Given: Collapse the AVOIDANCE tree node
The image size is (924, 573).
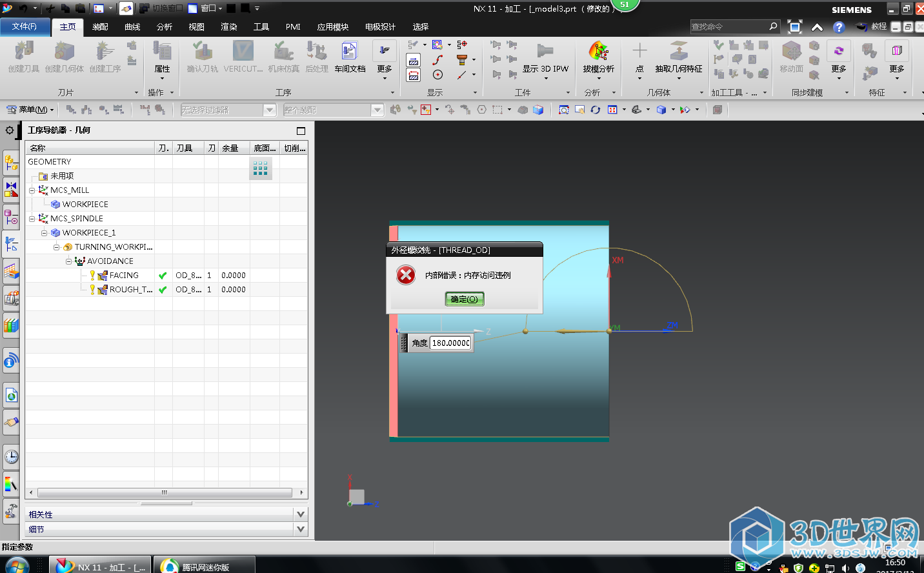Looking at the screenshot, I should (x=68, y=261).
